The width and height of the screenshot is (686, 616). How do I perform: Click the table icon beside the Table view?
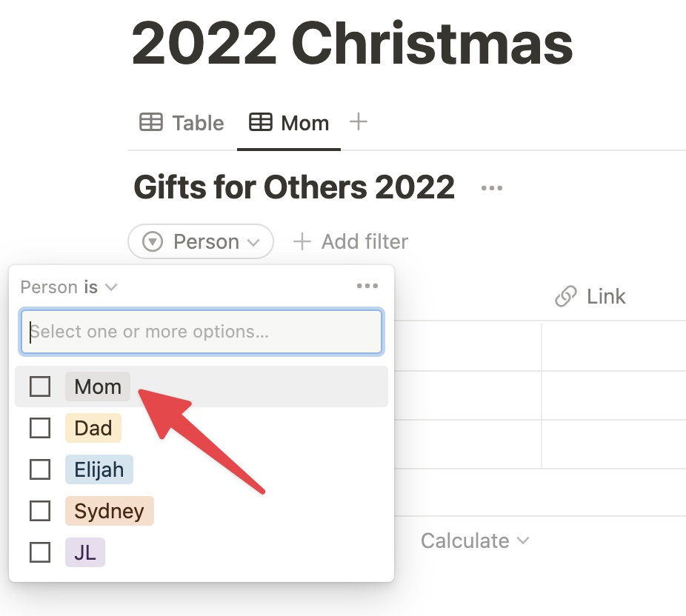coord(151,122)
